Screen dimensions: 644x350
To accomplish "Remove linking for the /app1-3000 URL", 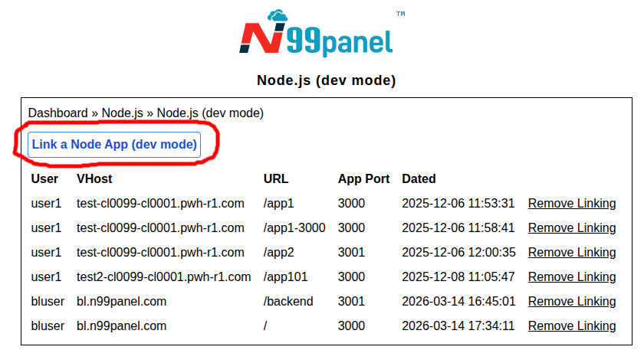I will click(571, 228).
